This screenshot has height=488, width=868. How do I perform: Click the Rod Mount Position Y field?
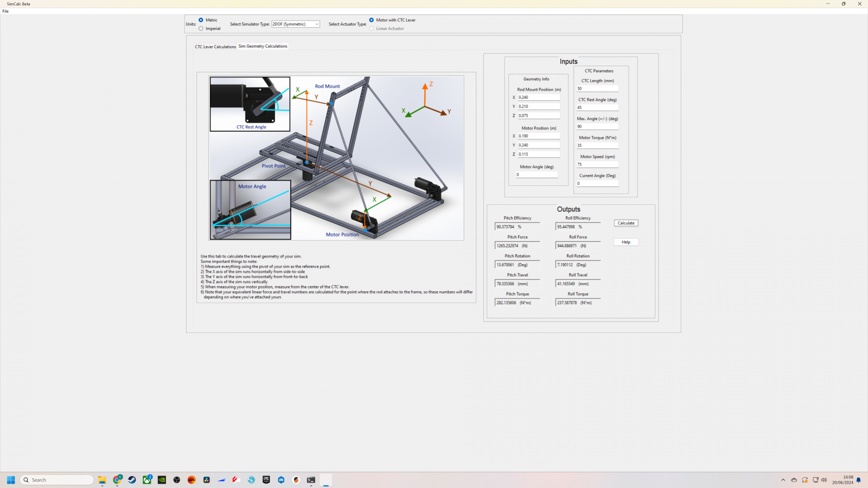pyautogui.click(x=538, y=106)
